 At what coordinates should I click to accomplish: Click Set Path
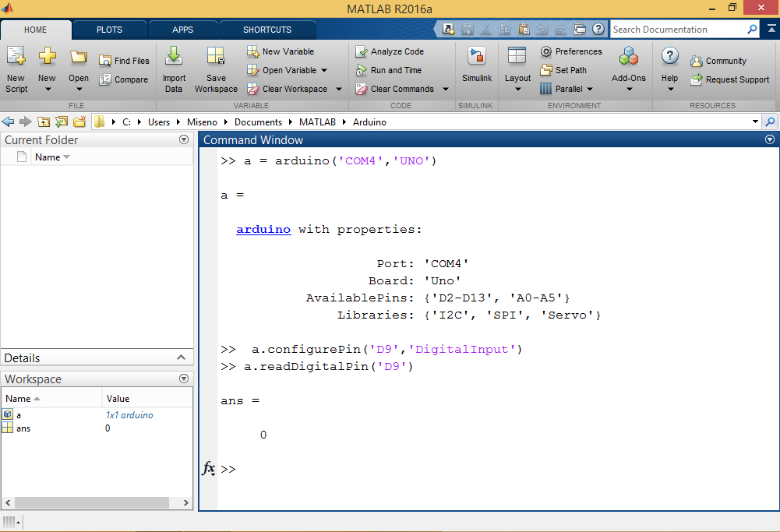[x=563, y=70]
